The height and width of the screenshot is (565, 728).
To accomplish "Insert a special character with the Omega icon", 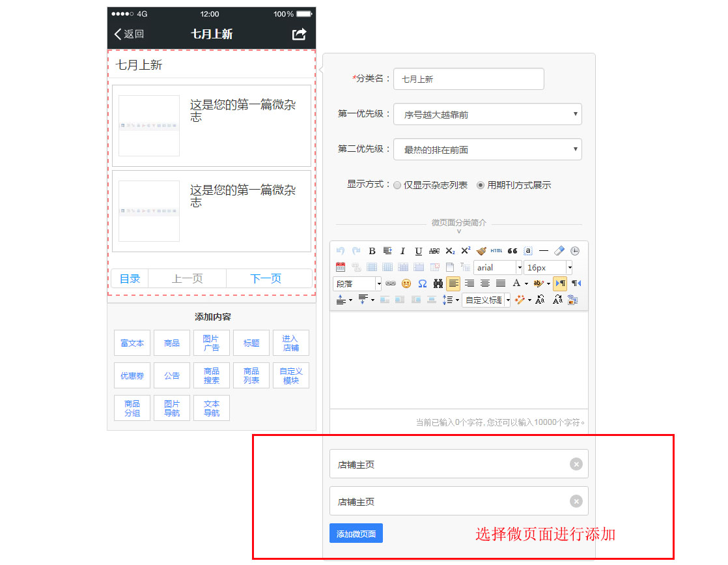I will point(422,283).
